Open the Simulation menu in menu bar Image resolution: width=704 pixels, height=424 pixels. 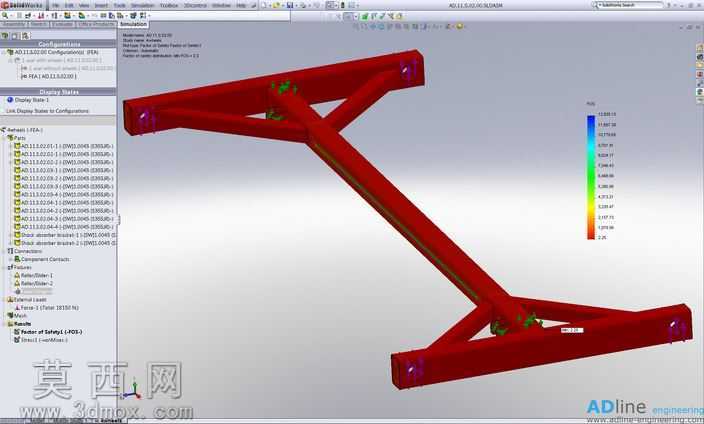coord(142,5)
